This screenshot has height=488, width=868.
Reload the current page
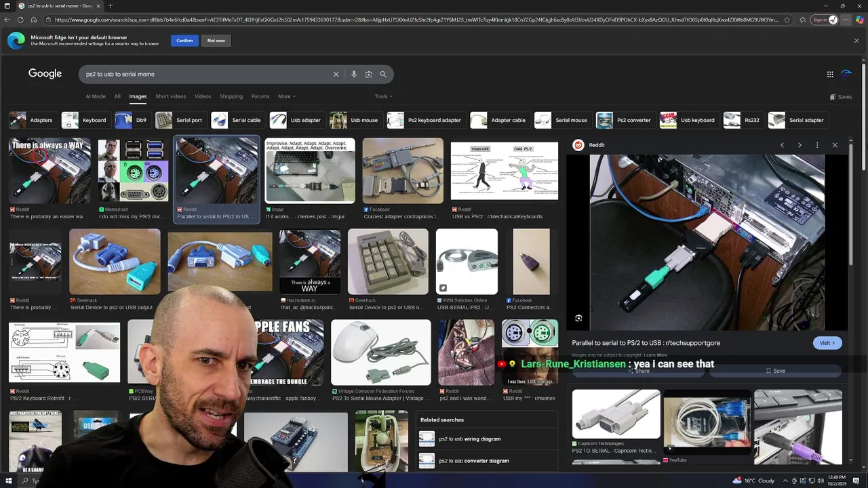click(x=20, y=20)
